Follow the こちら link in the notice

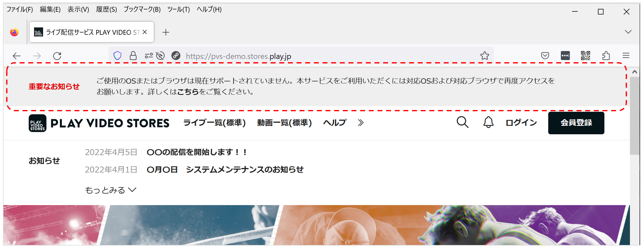tap(188, 92)
